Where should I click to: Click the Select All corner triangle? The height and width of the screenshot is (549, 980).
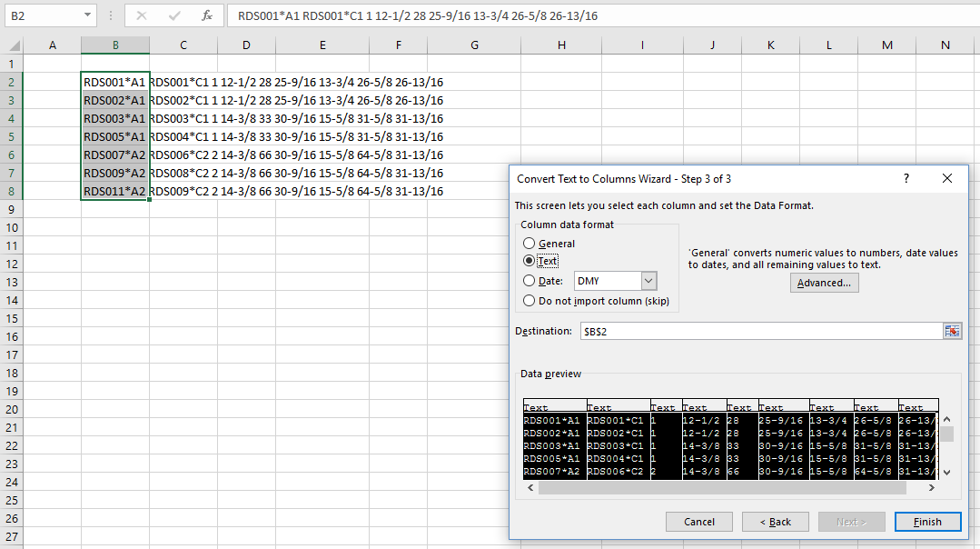[x=13, y=45]
